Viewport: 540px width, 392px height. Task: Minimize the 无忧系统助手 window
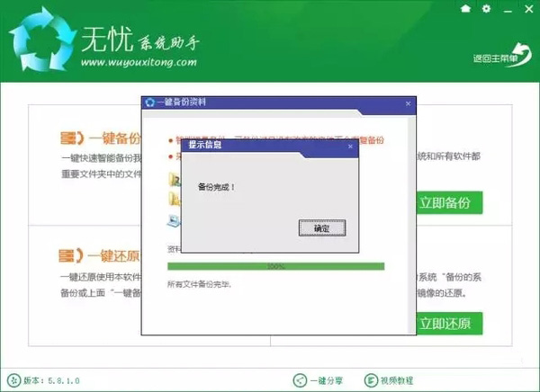pos(508,10)
